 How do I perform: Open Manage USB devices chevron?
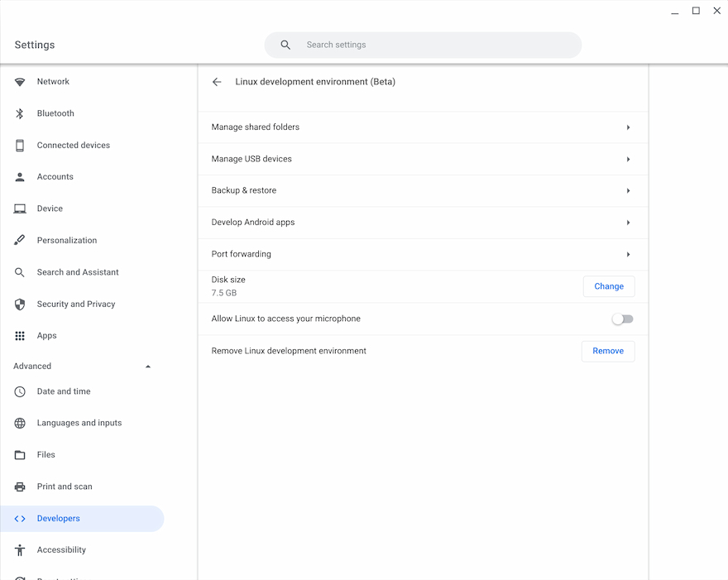628,160
